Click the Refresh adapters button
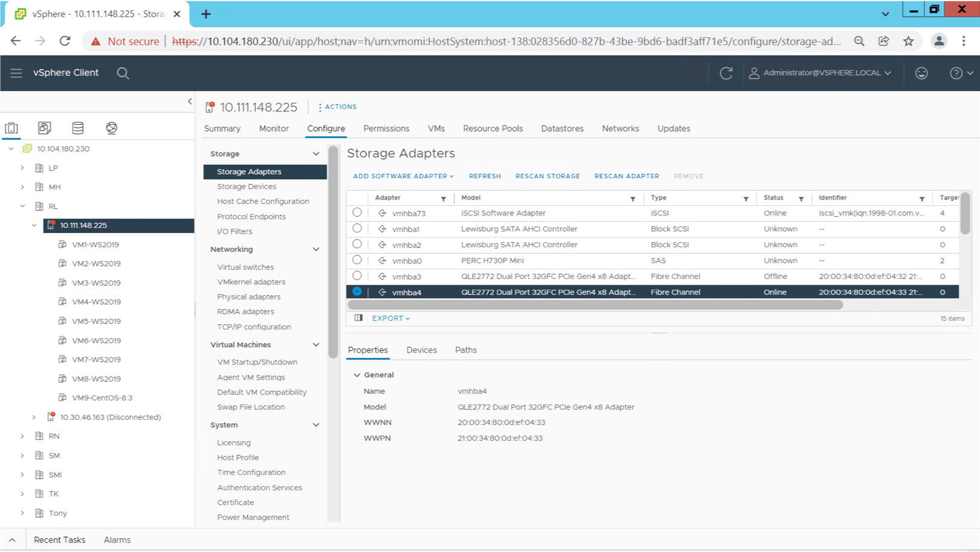Viewport: 980px width, 552px height. [485, 176]
